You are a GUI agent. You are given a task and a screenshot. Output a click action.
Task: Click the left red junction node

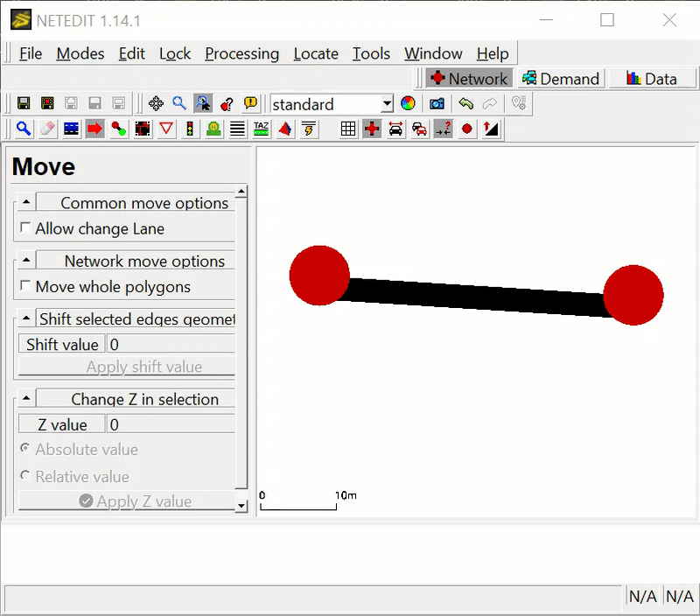[319, 276]
